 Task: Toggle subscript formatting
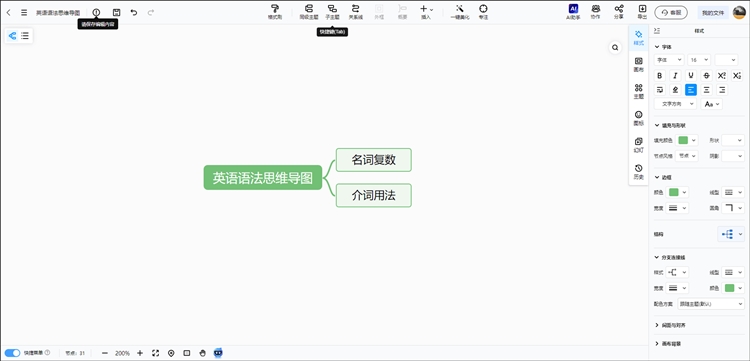(737, 76)
